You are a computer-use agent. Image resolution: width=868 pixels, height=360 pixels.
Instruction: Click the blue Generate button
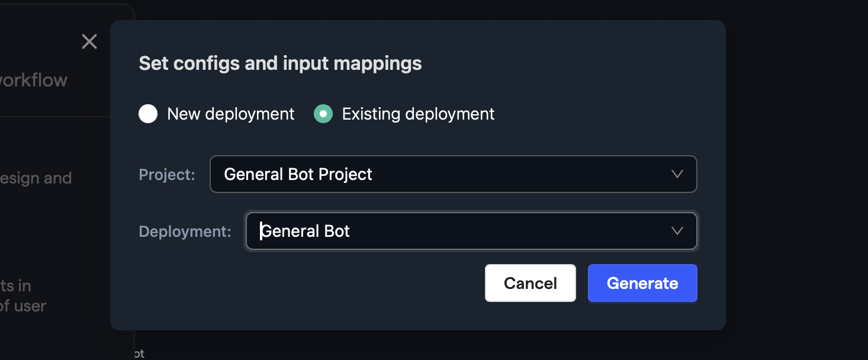click(x=642, y=283)
